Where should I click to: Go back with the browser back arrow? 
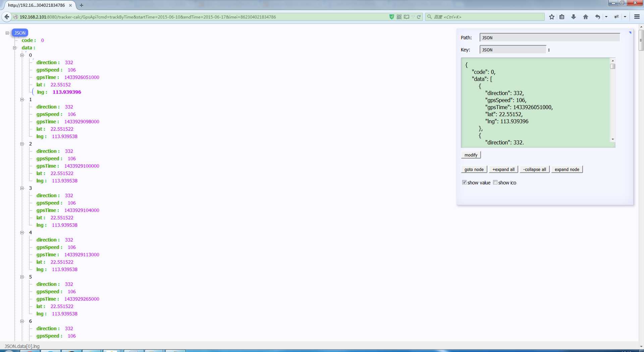tap(7, 17)
